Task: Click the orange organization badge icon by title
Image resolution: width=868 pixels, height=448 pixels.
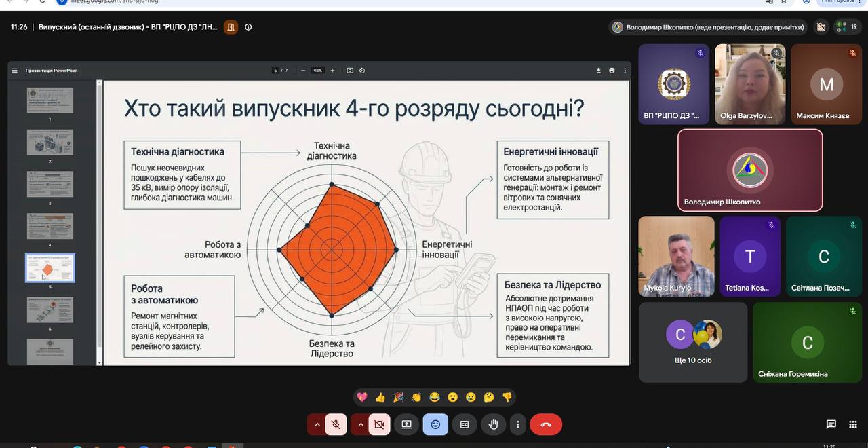Action: pyautogui.click(x=231, y=27)
